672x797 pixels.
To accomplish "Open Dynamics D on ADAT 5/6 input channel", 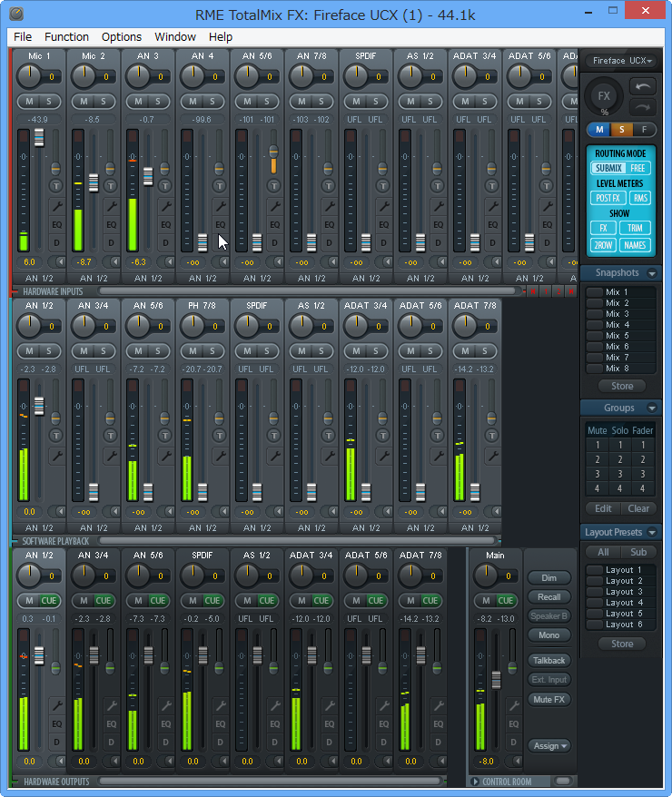I will 547,243.
